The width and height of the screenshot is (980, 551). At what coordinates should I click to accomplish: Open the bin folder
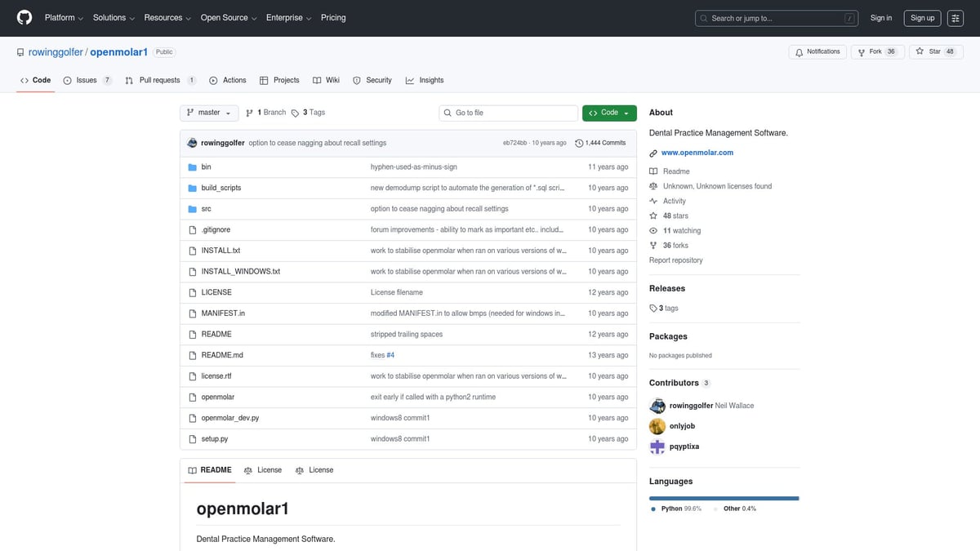coord(206,167)
